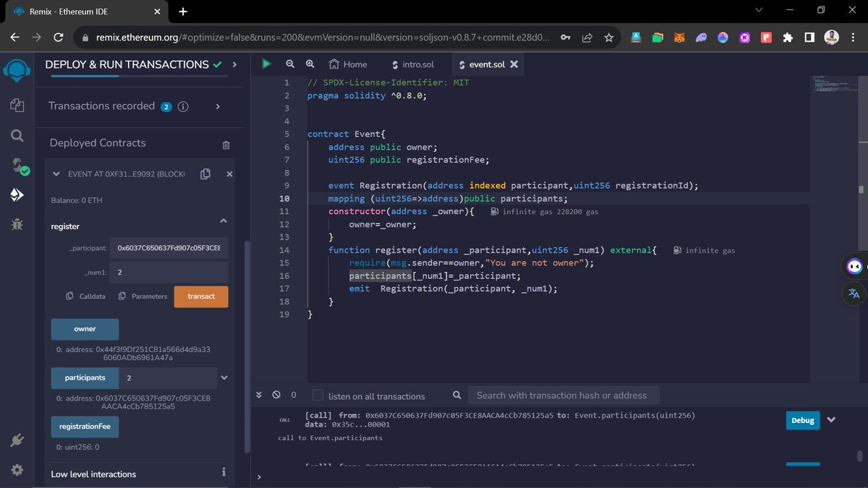Click the terminal vertical scrollbar thumb
This screenshot has height=488, width=868.
point(860,455)
